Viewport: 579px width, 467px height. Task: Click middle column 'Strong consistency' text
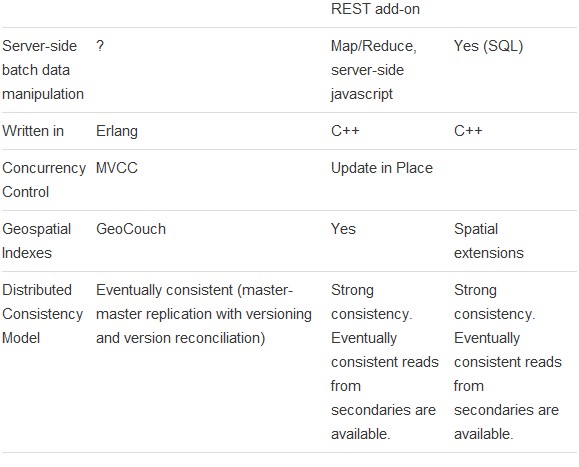[371, 302]
